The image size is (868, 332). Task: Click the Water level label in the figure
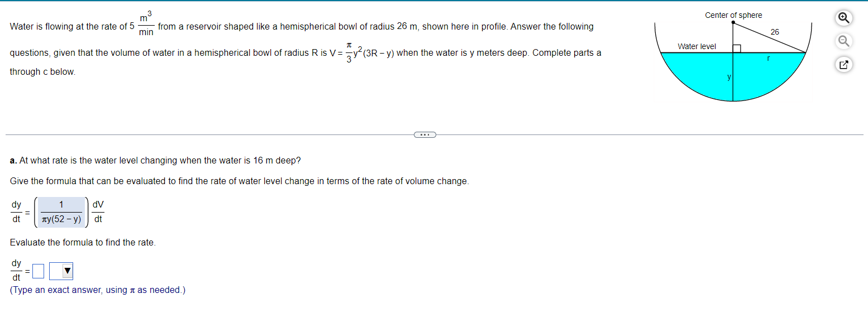click(697, 46)
